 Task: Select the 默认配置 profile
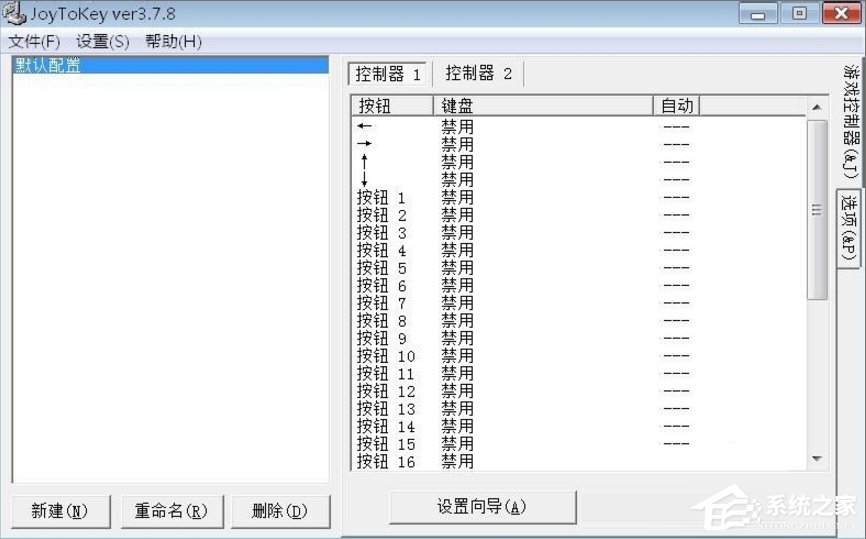pyautogui.click(x=170, y=65)
